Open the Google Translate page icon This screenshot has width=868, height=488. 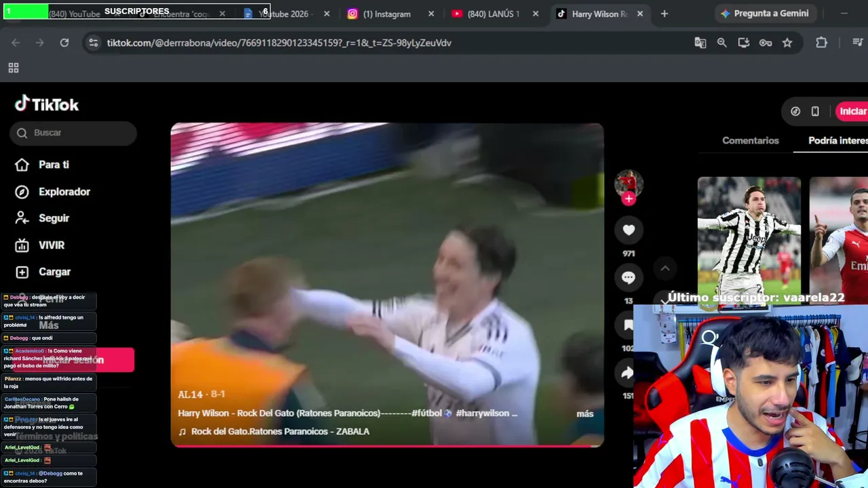click(x=701, y=43)
